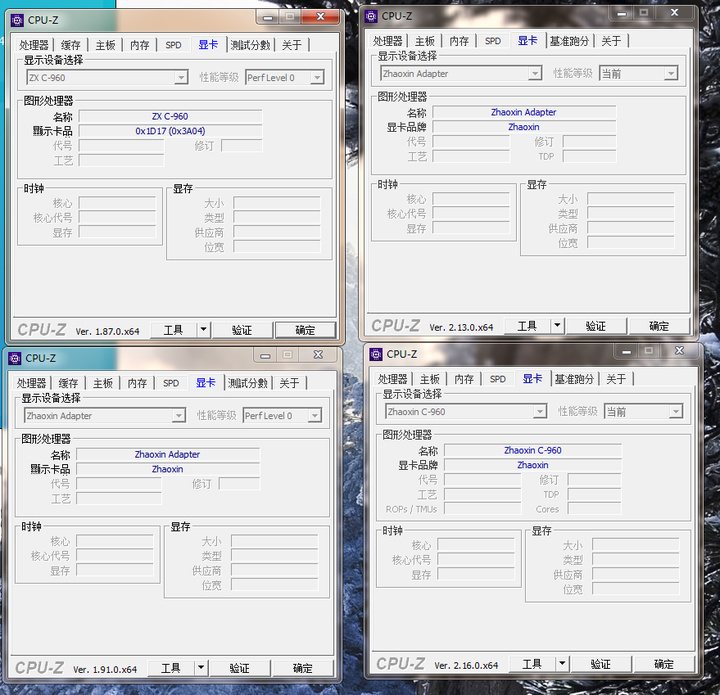The width and height of the screenshot is (720, 695).
Task: Switch to 主板 tab in CPU-Z 2.13 window
Action: [x=425, y=41]
